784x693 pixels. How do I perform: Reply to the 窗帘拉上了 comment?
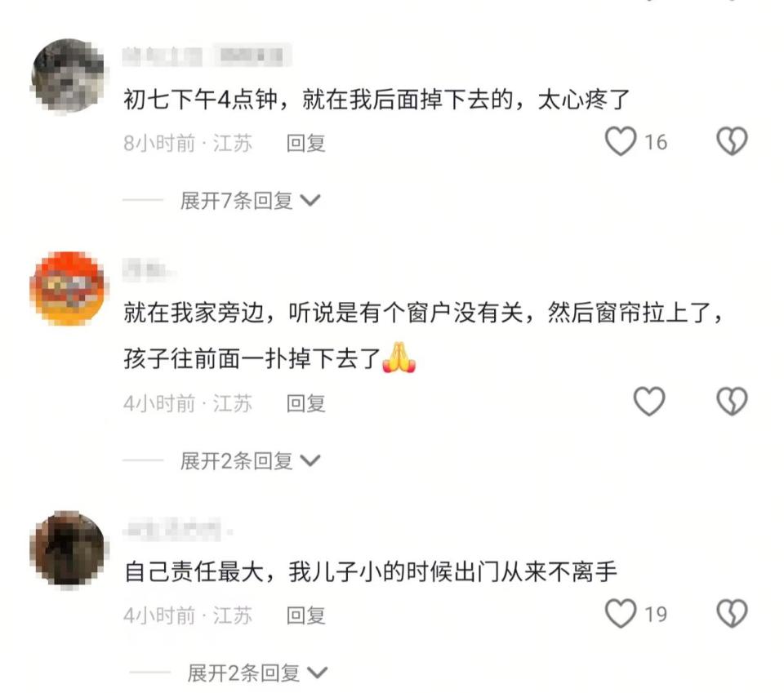tap(306, 403)
